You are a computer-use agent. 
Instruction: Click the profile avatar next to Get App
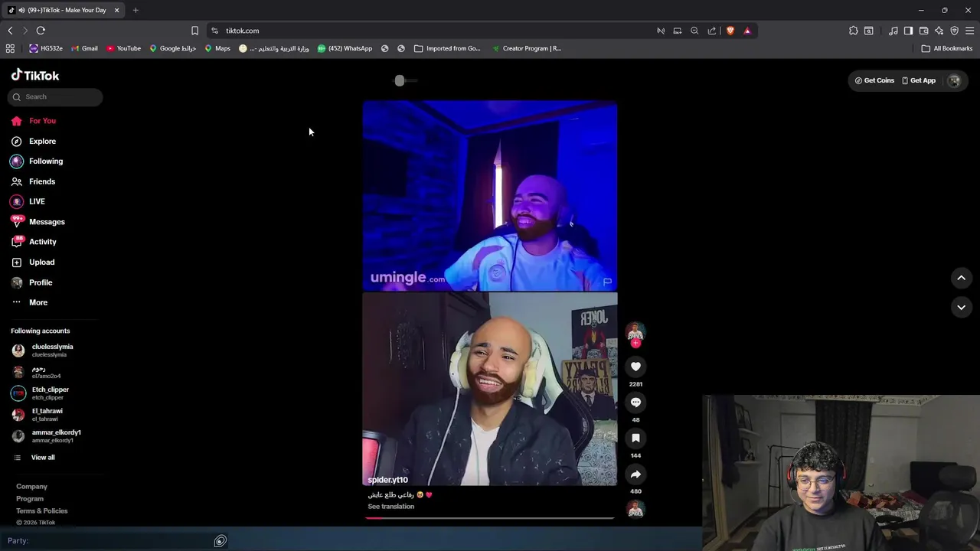point(954,80)
